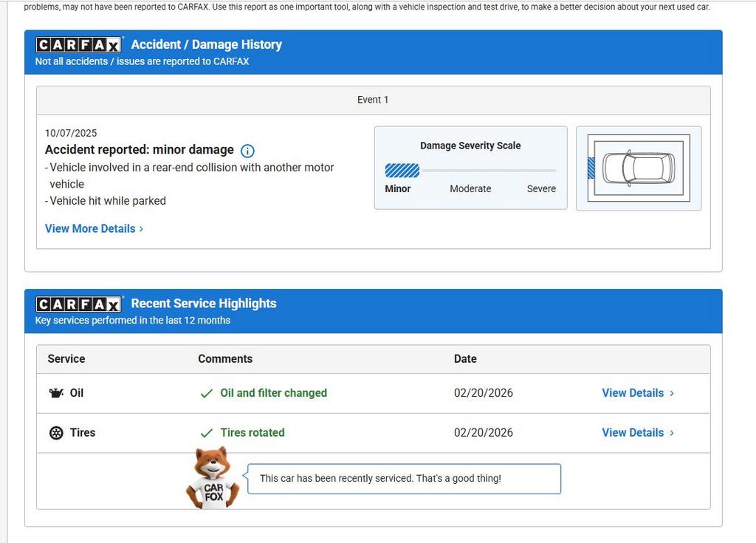Open View More Details for accident
The width and height of the screenshot is (756, 543).
(94, 229)
